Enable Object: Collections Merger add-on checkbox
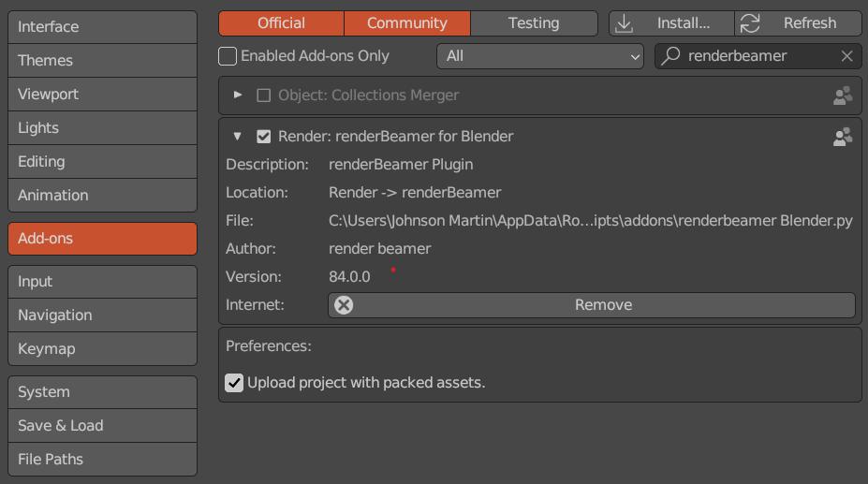Viewport: 868px width, 484px height. click(263, 95)
